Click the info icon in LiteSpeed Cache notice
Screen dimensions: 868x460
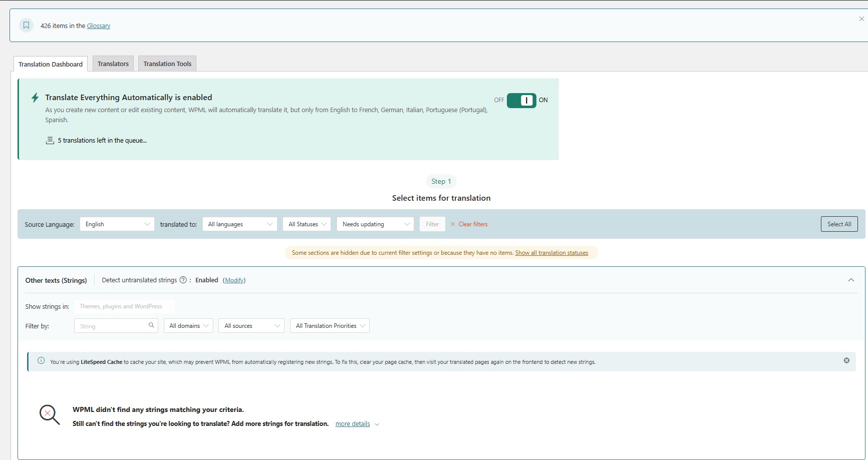[41, 361]
